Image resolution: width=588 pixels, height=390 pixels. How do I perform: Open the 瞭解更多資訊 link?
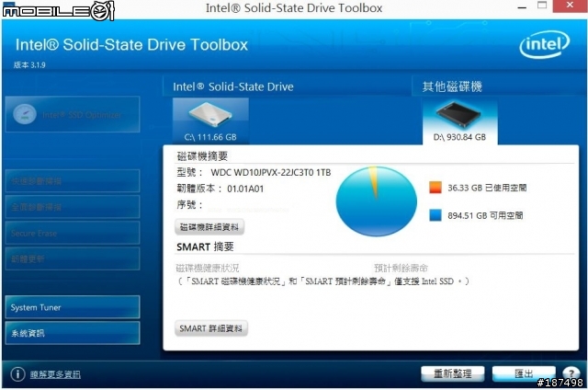coord(55,374)
